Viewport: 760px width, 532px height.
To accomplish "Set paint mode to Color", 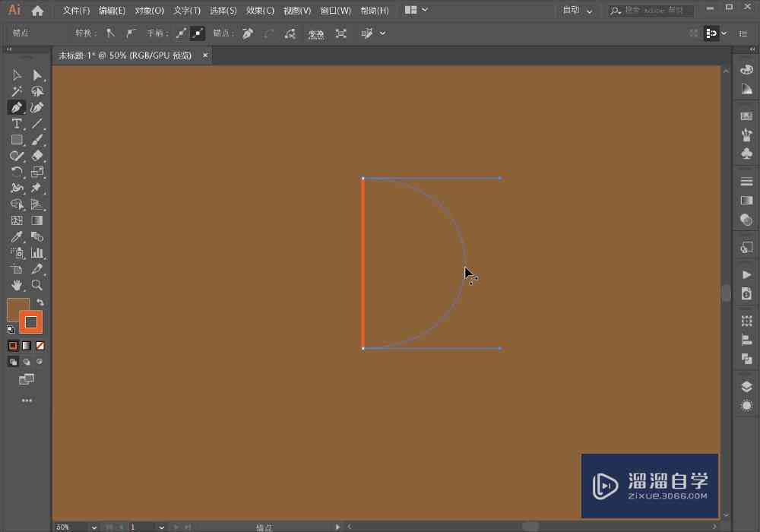I will click(x=13, y=346).
